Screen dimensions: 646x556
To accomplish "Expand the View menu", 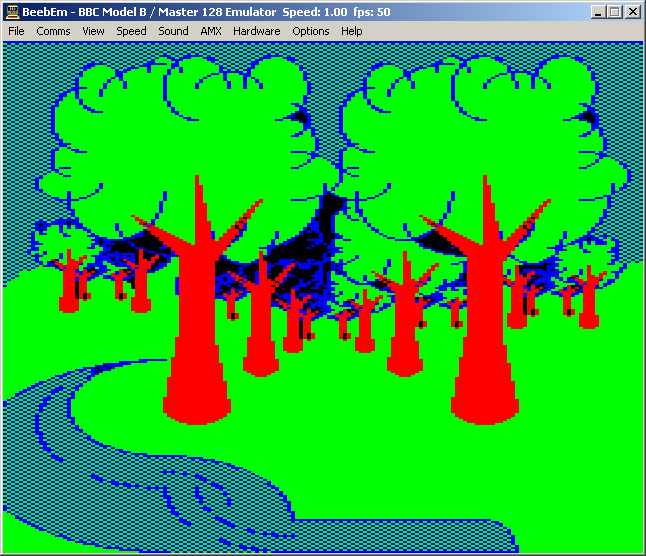I will point(93,31).
